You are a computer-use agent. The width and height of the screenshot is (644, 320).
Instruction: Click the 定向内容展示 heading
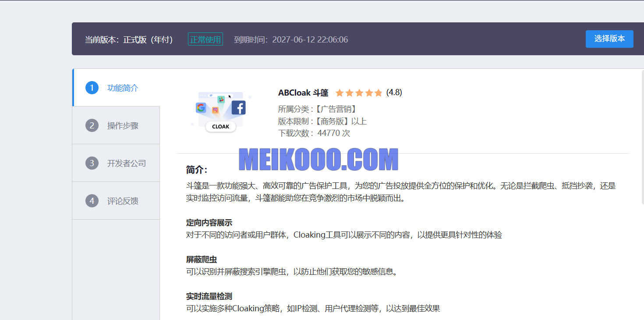[x=209, y=223]
